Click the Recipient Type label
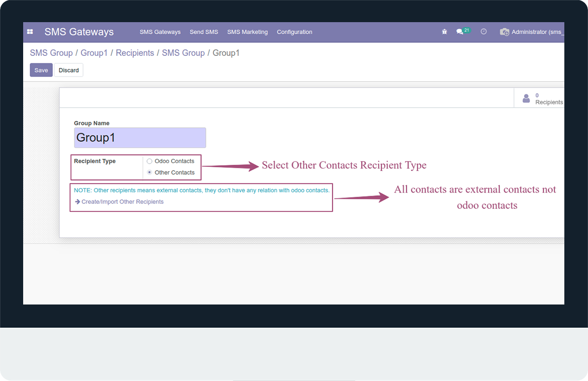This screenshot has width=588, height=381. click(x=95, y=161)
